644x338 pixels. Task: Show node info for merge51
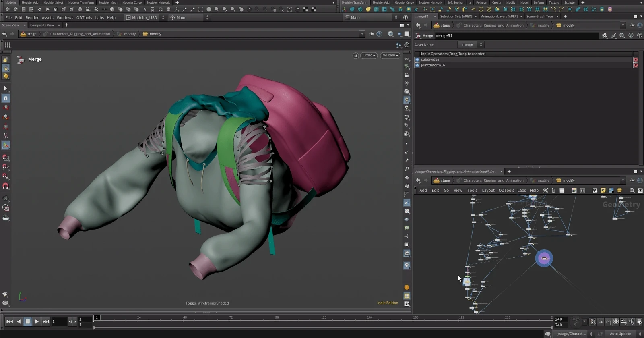pos(631,35)
